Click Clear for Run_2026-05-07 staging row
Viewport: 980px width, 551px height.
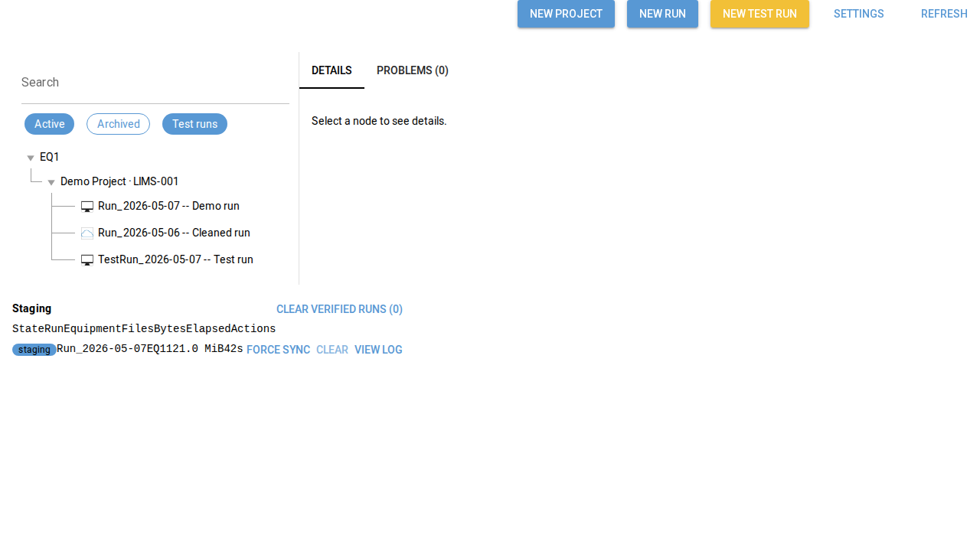click(332, 350)
